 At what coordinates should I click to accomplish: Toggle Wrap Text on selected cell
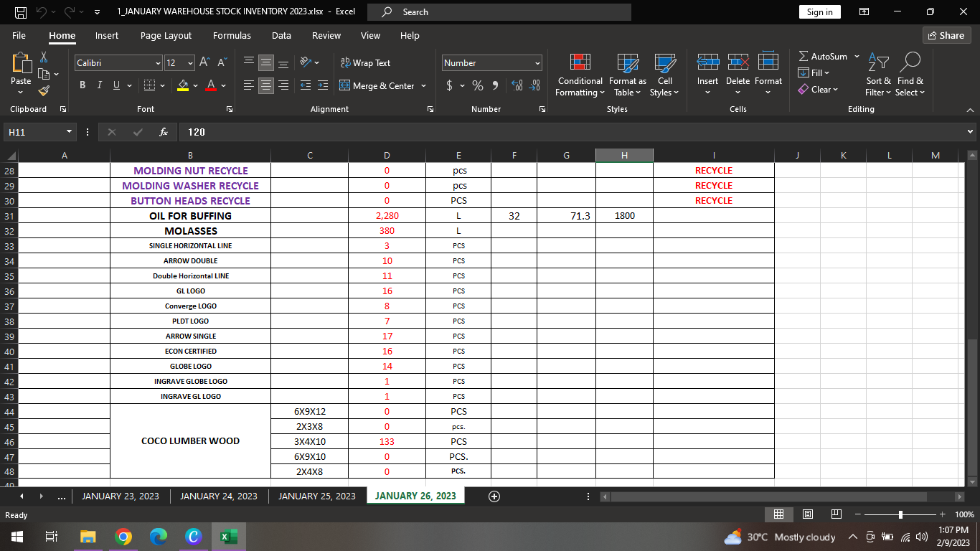click(x=366, y=63)
